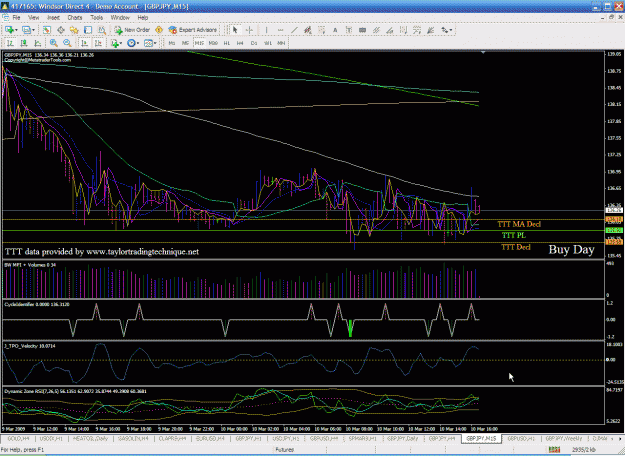Zoom out of the chart
This screenshot has width=625, height=456.
67,43
